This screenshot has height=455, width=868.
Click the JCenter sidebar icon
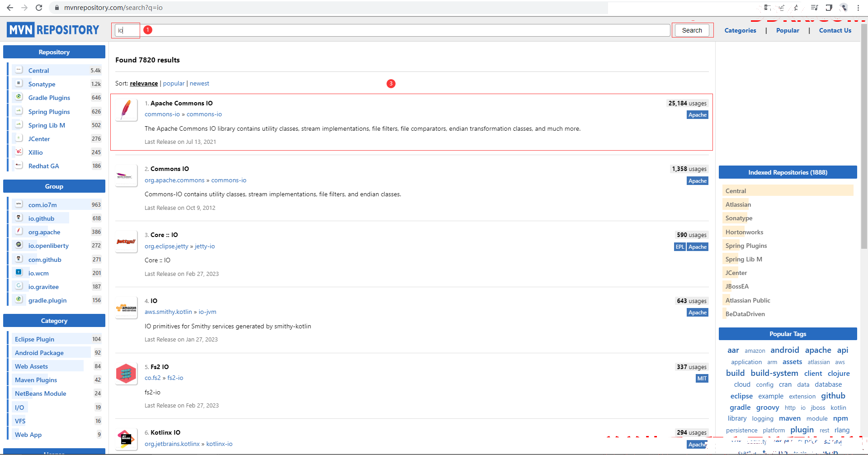tap(19, 138)
